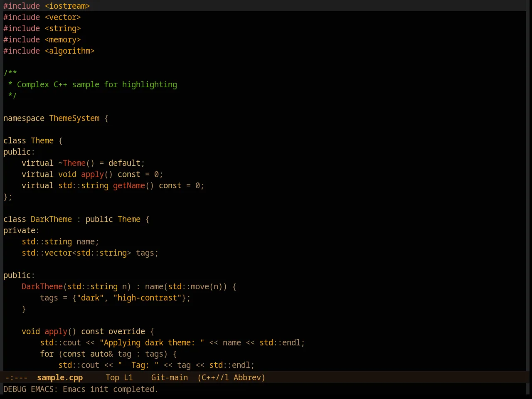Click the string " Tag: "
This screenshot has height=399, width=532.
[x=138, y=365]
